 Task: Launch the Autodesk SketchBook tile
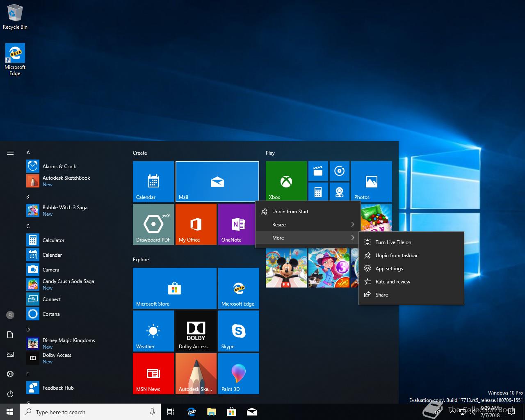(x=196, y=374)
